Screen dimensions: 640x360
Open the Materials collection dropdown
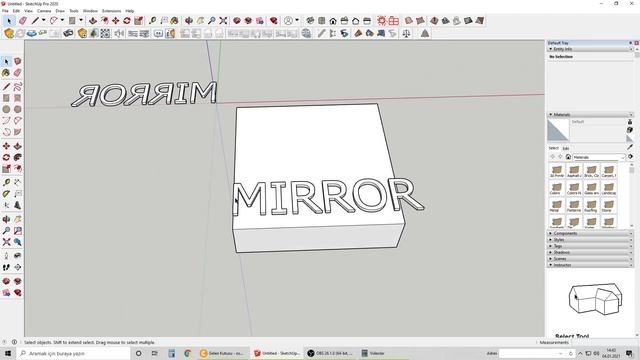[599, 157]
